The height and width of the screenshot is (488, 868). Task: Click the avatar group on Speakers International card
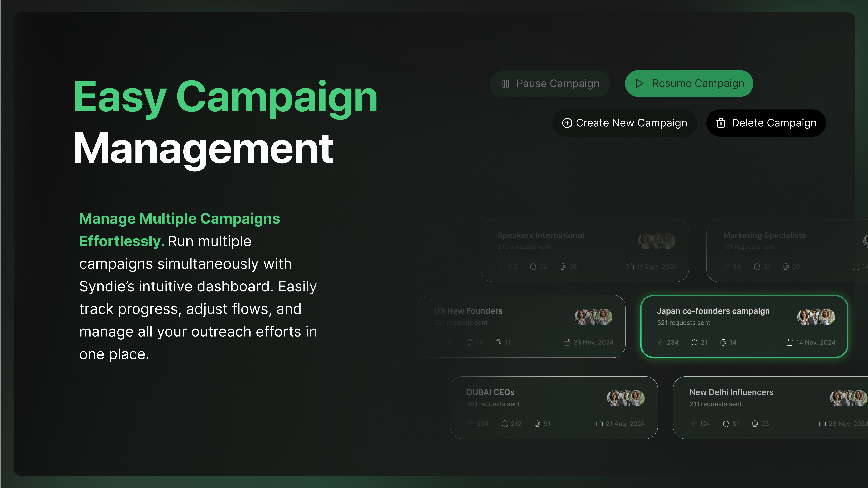656,241
